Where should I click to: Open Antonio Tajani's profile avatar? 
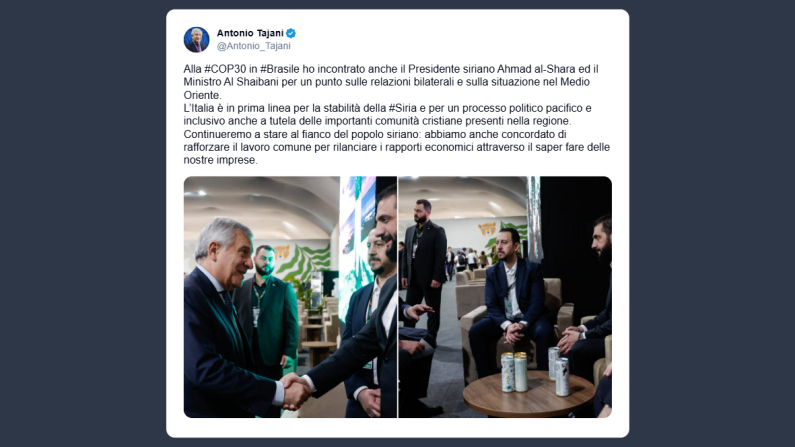[x=196, y=40]
